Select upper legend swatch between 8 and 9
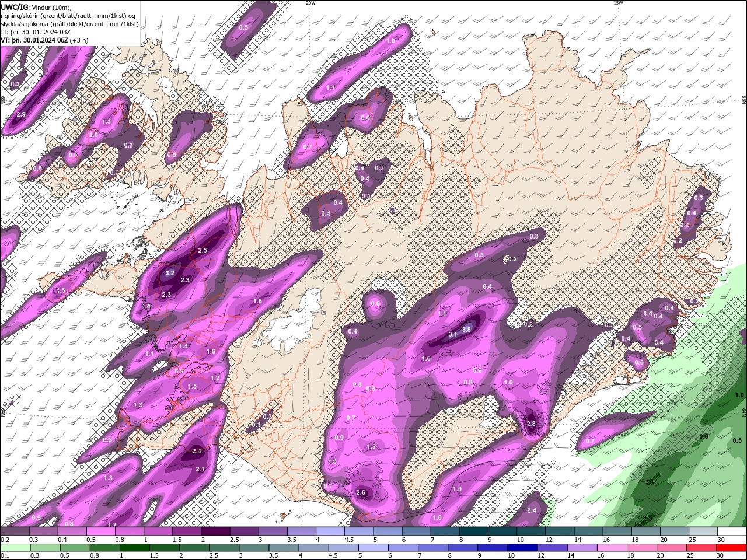The height and width of the screenshot is (560, 747). click(474, 531)
